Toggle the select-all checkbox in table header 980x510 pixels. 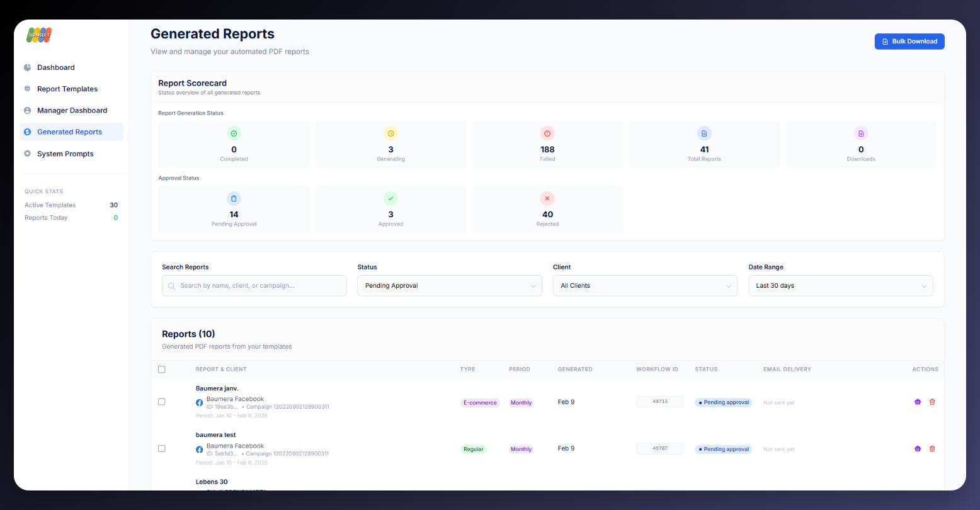click(162, 370)
